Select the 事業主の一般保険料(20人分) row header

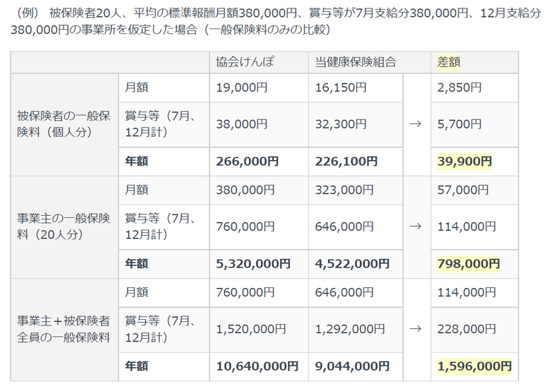(65, 227)
